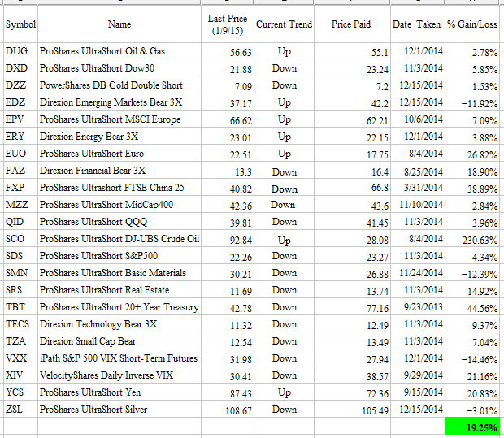Click VelocityShares Daily Inverse VIX cell
Screen dimensions: 504x438
pyautogui.click(x=119, y=375)
